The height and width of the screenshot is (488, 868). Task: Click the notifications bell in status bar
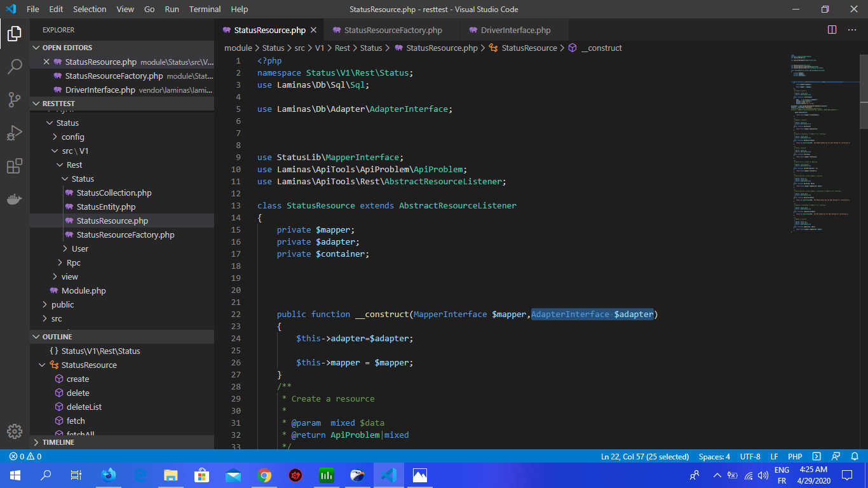855,456
